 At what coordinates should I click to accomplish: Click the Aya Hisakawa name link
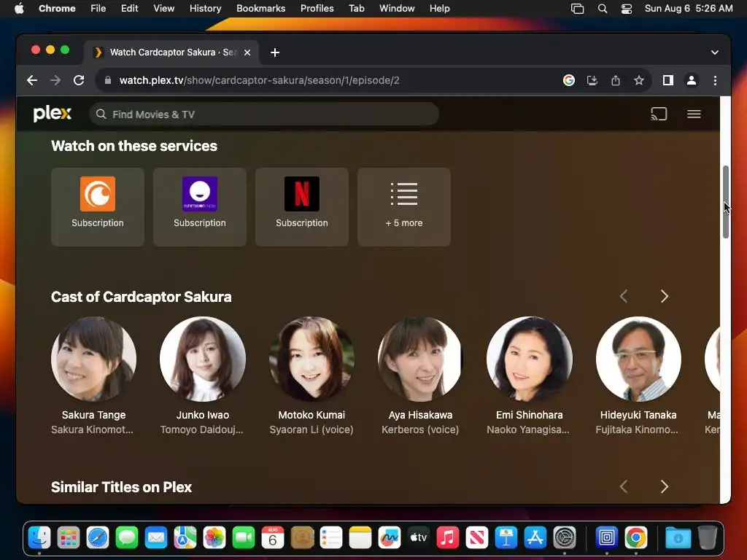[x=420, y=415]
